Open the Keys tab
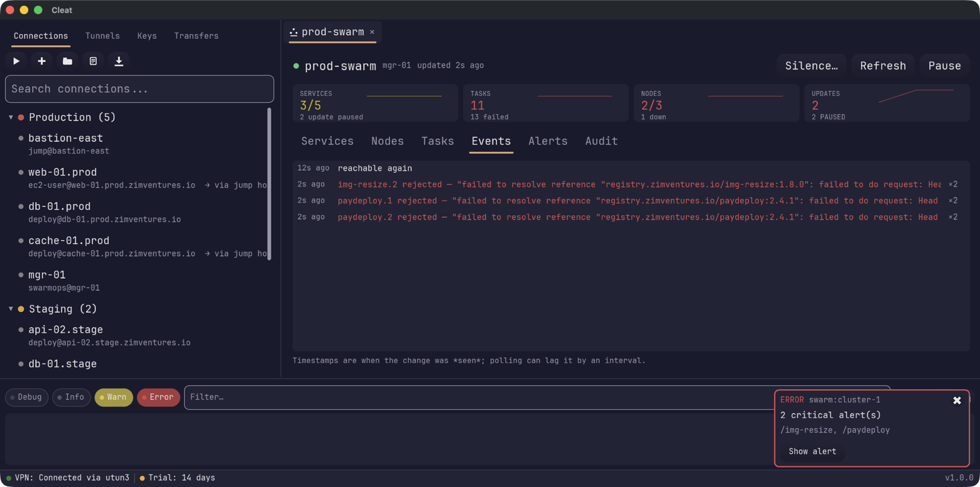This screenshot has width=980, height=487. point(147,36)
